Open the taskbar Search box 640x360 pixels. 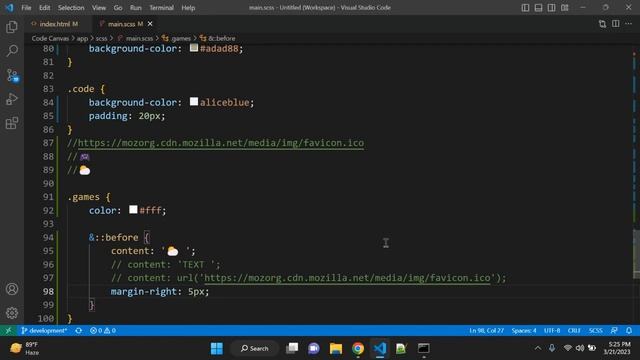click(x=254, y=348)
